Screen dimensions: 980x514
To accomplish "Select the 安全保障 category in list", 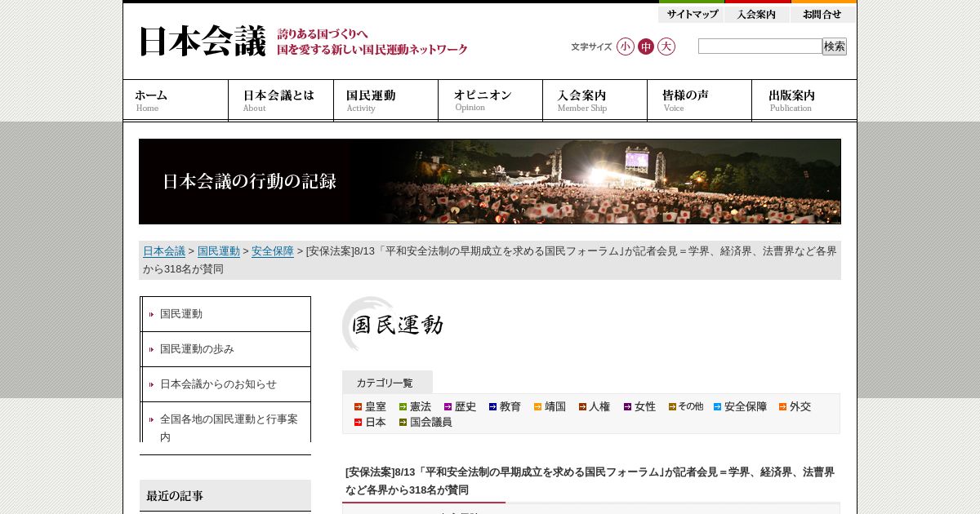I will (x=746, y=406).
